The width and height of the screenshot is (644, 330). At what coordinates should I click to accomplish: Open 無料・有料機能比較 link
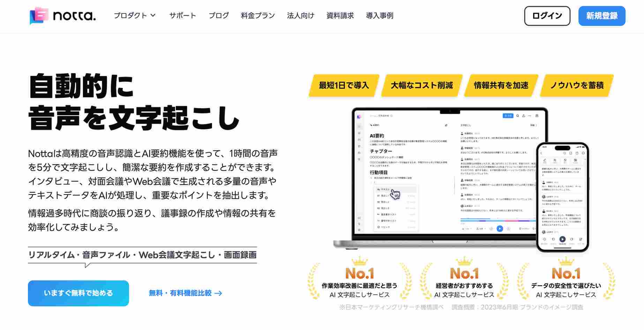click(185, 293)
